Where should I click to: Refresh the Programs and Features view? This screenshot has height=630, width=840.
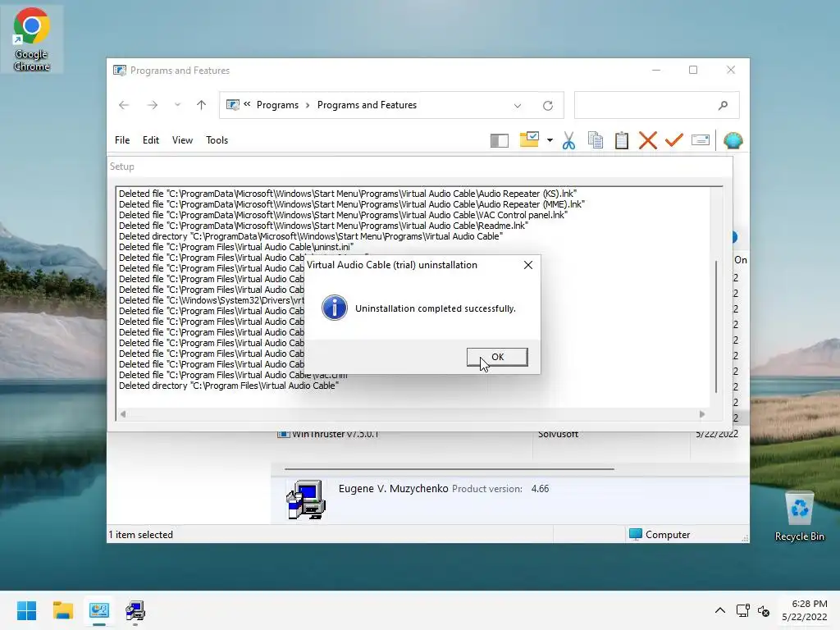(x=547, y=106)
